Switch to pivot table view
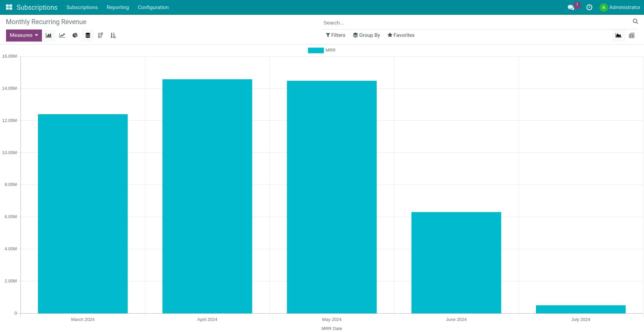Image resolution: width=644 pixels, height=332 pixels. coord(632,36)
